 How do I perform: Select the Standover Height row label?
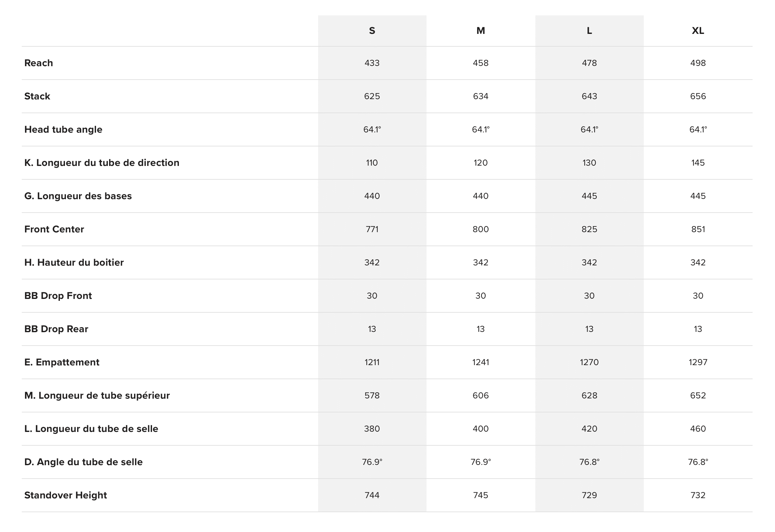pyautogui.click(x=66, y=495)
